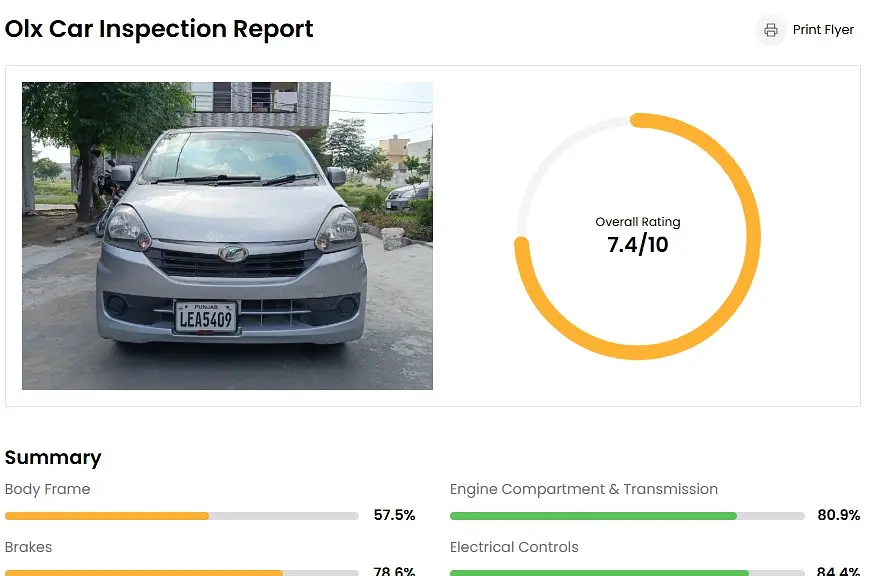This screenshot has height=576, width=870.
Task: Select the Body Frame label
Action: [48, 489]
